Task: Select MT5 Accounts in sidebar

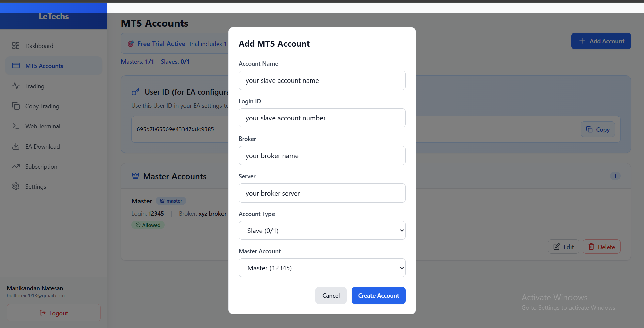Action: (x=54, y=66)
